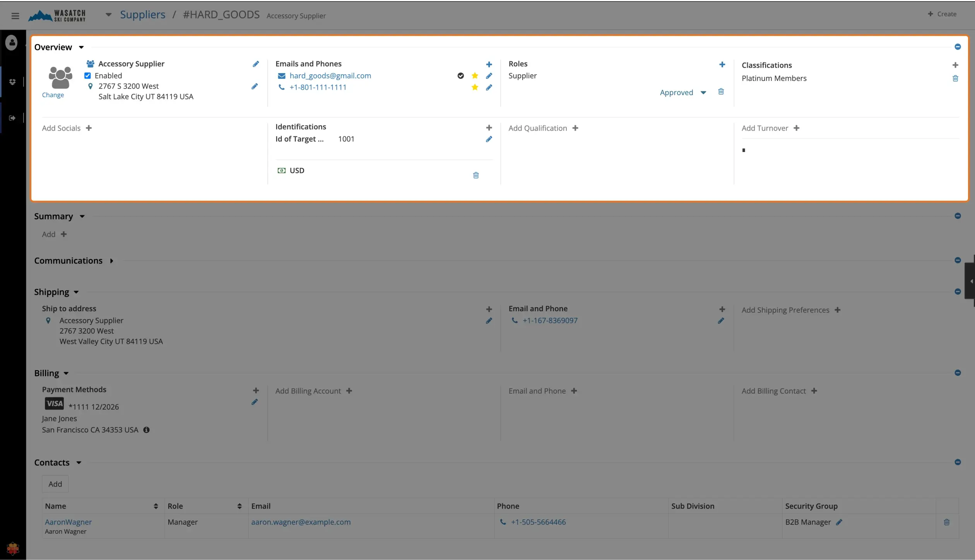Show info for San Francisco billing address
The image size is (975, 560).
pos(146,430)
